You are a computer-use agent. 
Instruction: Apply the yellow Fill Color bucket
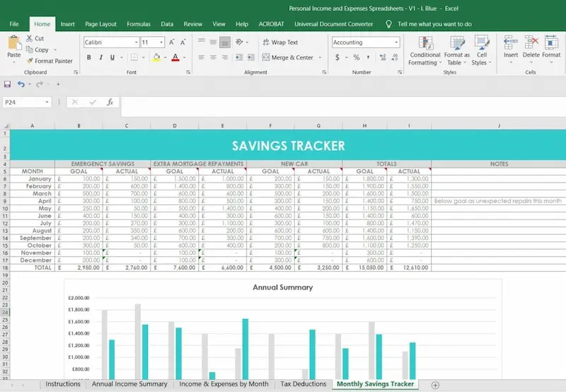pyautogui.click(x=156, y=57)
